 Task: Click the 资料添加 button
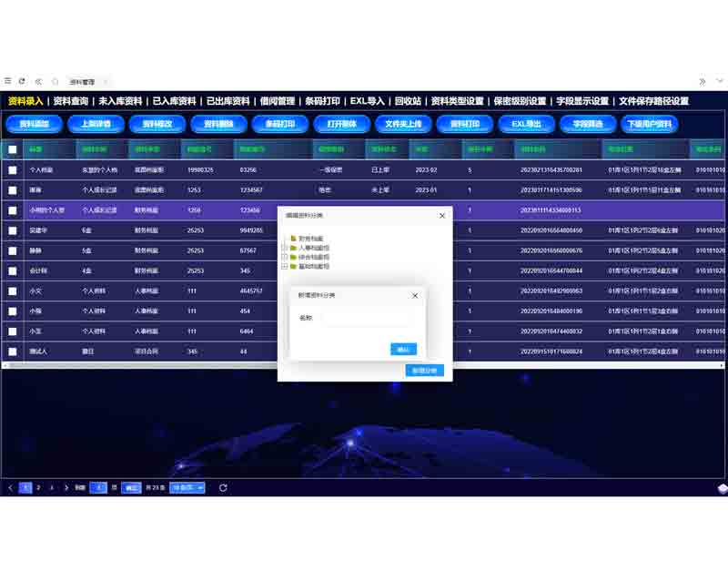coord(34,124)
